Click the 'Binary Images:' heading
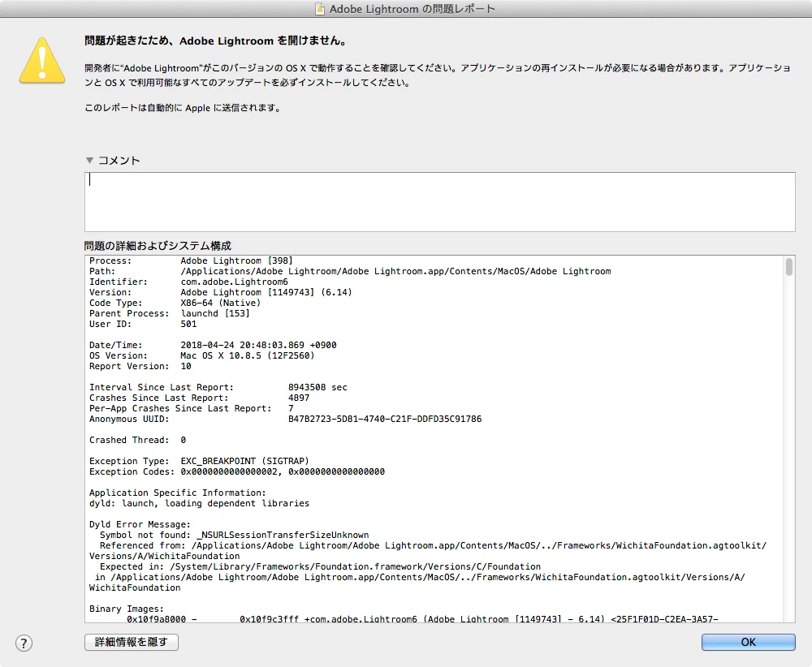Screen dimensions: 812x667 [x=127, y=609]
